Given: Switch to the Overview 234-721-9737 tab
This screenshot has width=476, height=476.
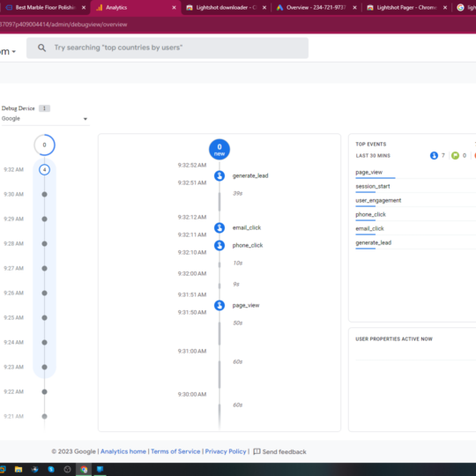Looking at the screenshot, I should tap(316, 8).
